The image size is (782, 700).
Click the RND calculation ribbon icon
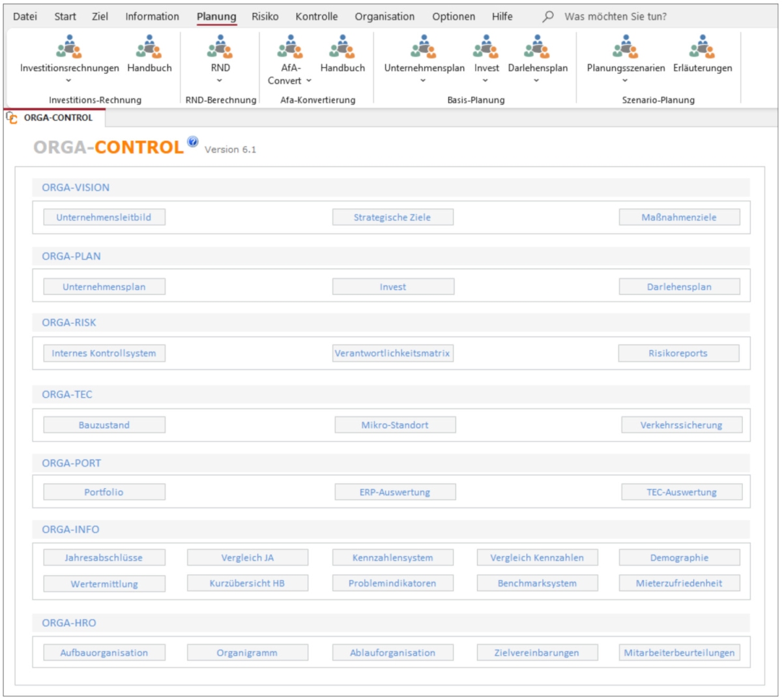220,48
